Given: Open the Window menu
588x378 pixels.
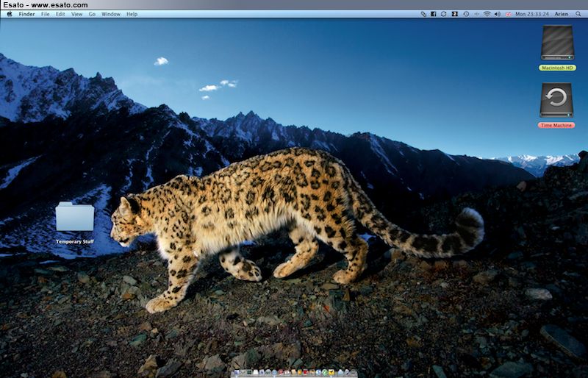Looking at the screenshot, I should 111,14.
